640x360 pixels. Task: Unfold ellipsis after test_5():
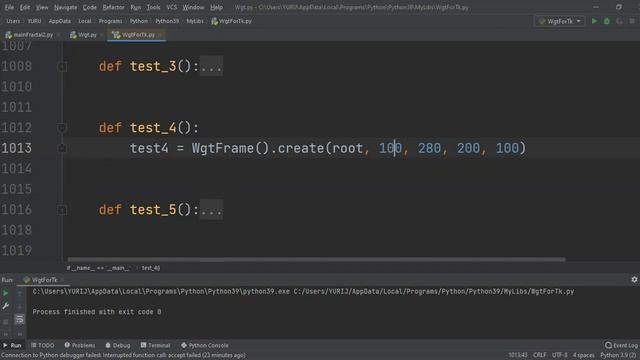(211, 210)
